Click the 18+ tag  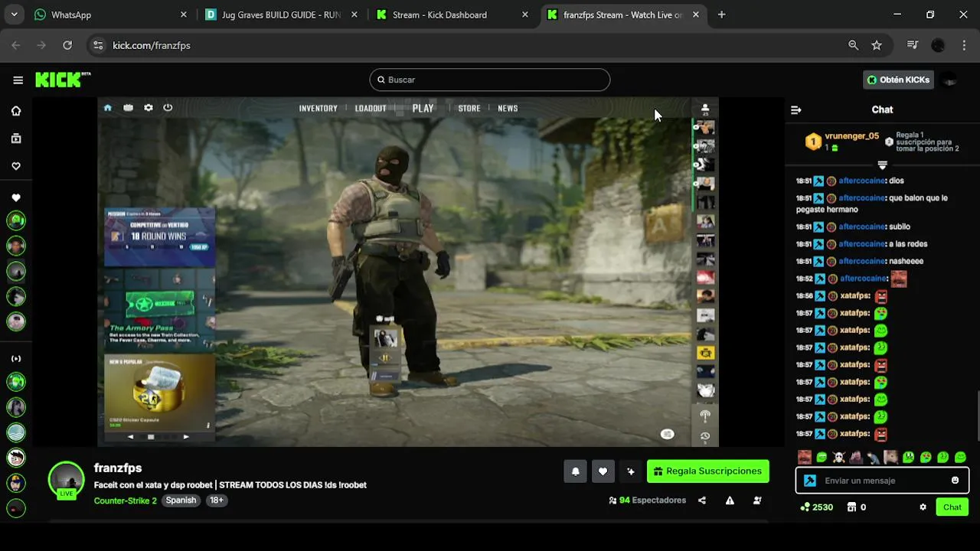(217, 500)
